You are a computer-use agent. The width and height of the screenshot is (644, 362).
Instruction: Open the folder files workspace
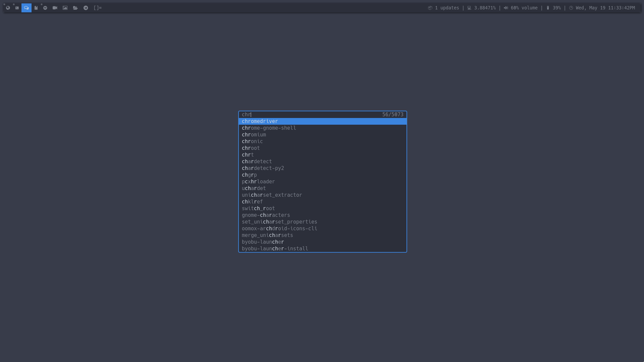pos(75,8)
